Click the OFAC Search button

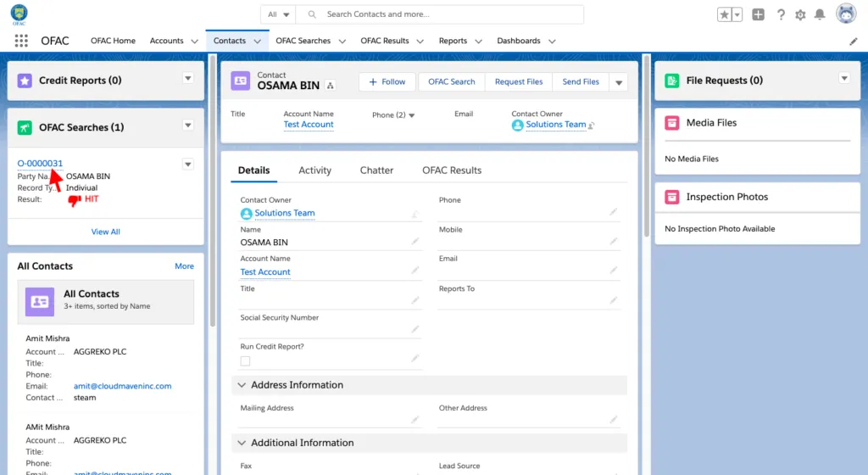tap(451, 82)
